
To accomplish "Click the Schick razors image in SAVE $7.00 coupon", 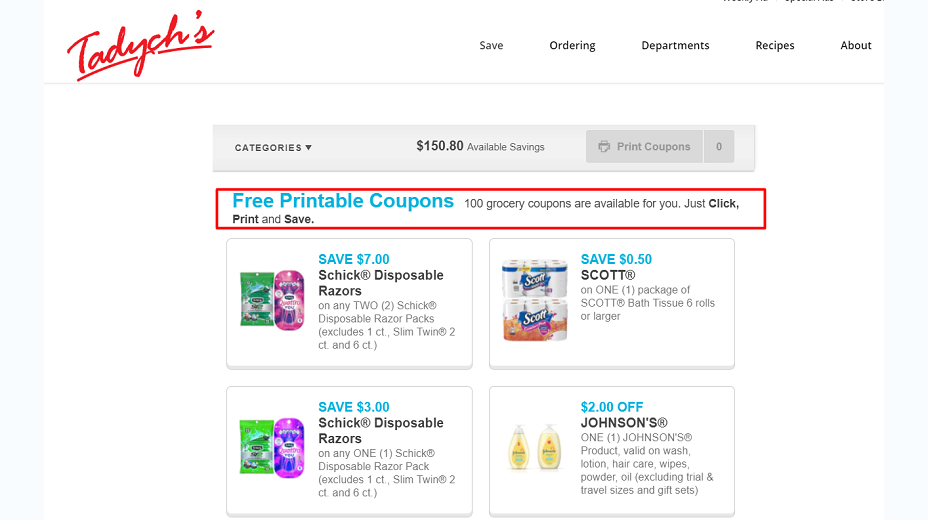I will click(x=272, y=300).
